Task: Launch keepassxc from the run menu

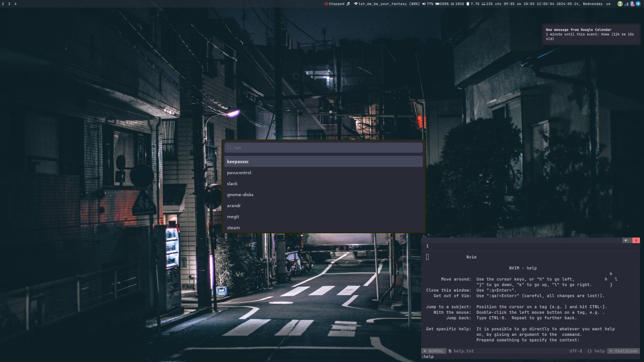Action: coord(238,161)
